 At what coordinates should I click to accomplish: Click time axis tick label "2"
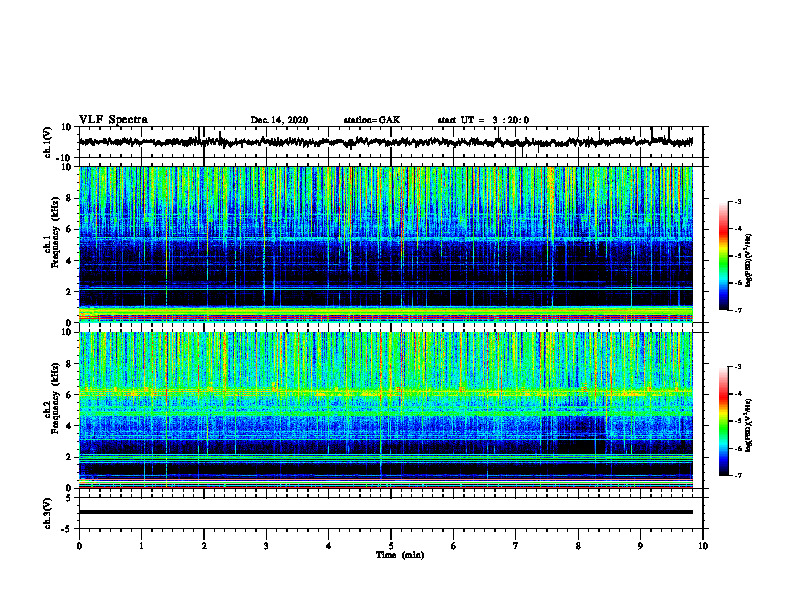tap(204, 546)
